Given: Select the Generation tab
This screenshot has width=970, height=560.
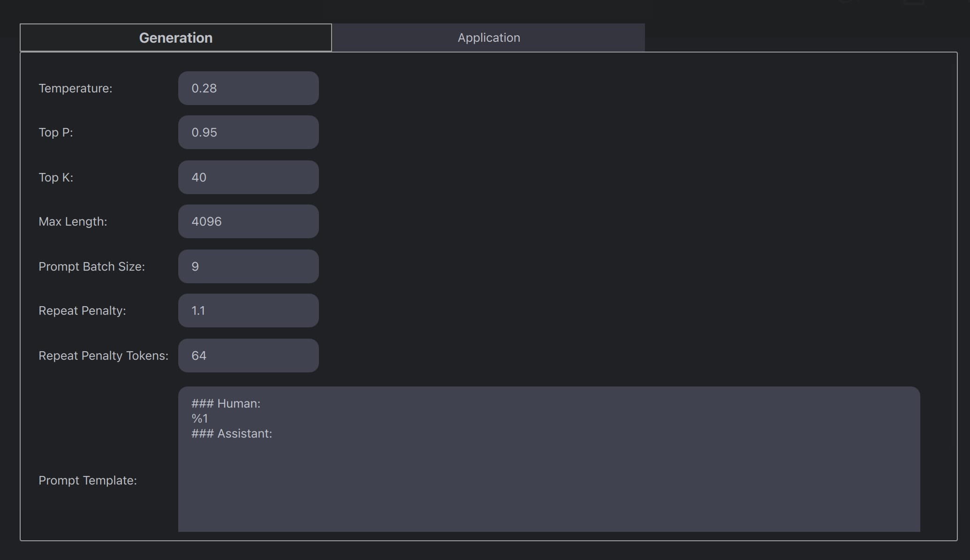Looking at the screenshot, I should (176, 38).
